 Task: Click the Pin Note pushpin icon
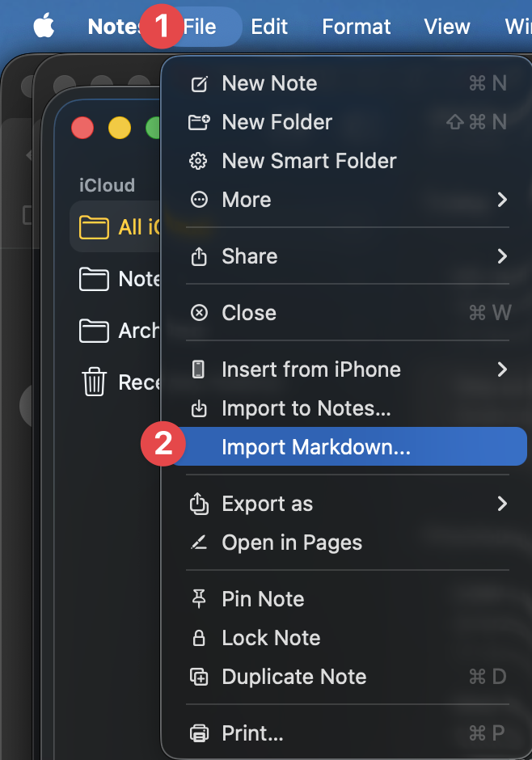(x=198, y=599)
